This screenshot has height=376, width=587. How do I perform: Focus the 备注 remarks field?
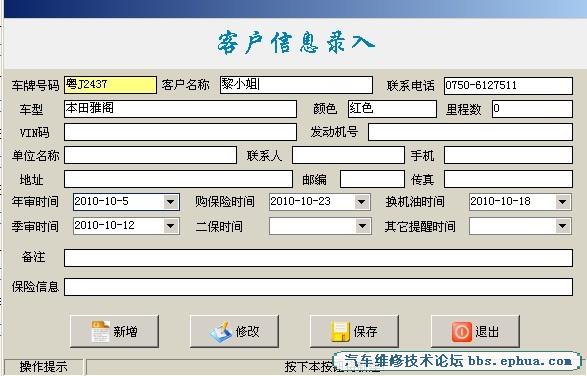click(318, 258)
